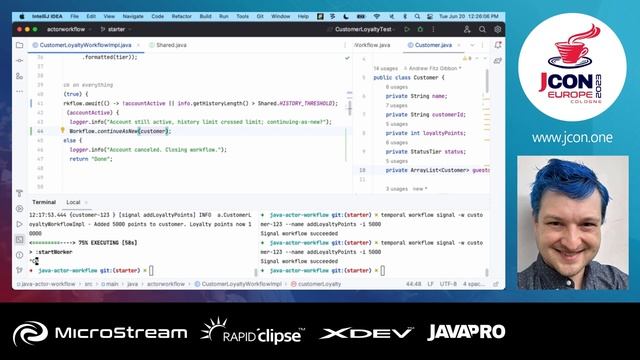
Task: Open Search Everywhere magnifier in IDE toolbar
Action: [482, 29]
